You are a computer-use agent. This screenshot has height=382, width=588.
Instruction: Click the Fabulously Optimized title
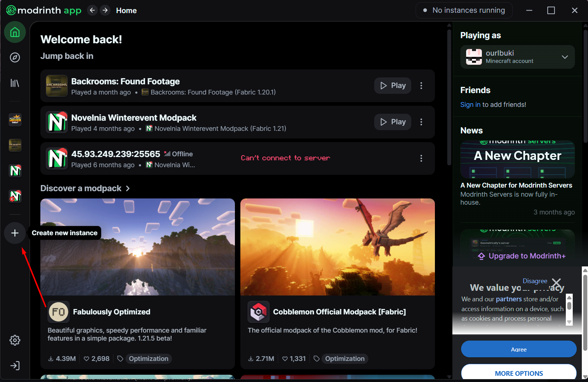point(112,312)
